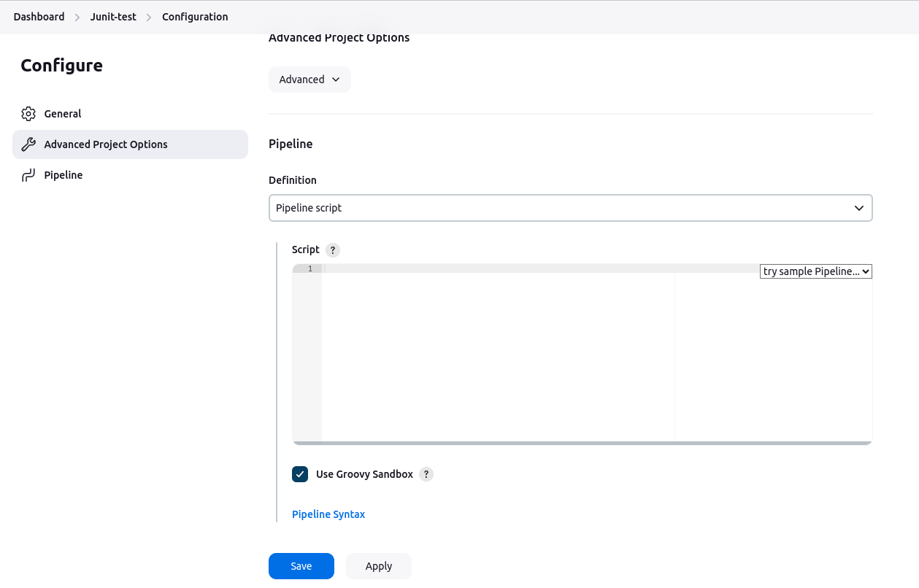Navigate to Dashboard in breadcrumb
919x588 pixels.
[x=39, y=17]
